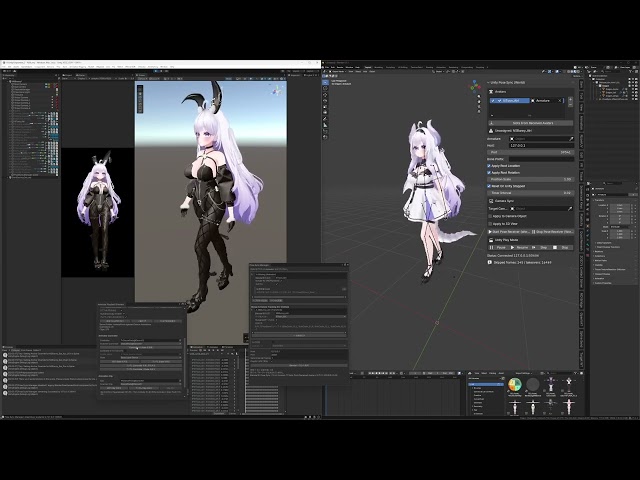Switch to the Modeling workspace tab
Image resolution: width=640 pixels, height=480 pixels.
378,67
